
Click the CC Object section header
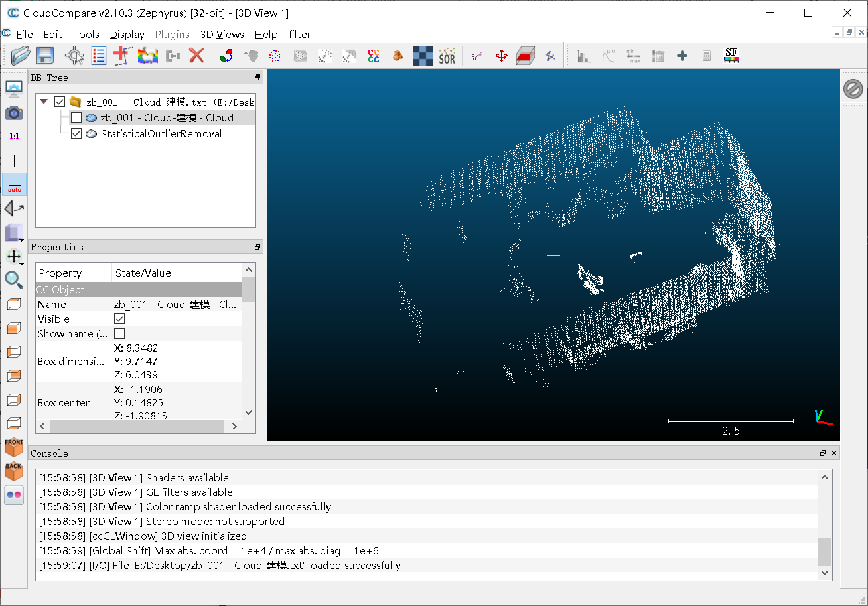click(139, 289)
